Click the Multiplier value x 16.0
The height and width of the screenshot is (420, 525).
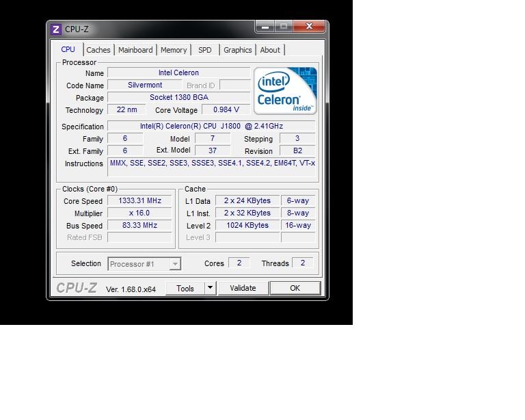139,213
